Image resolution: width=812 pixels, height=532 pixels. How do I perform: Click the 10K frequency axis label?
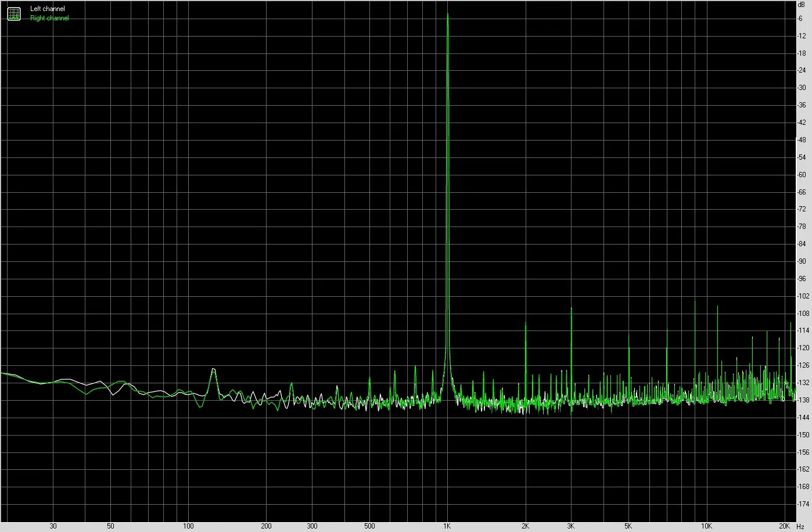(706, 526)
